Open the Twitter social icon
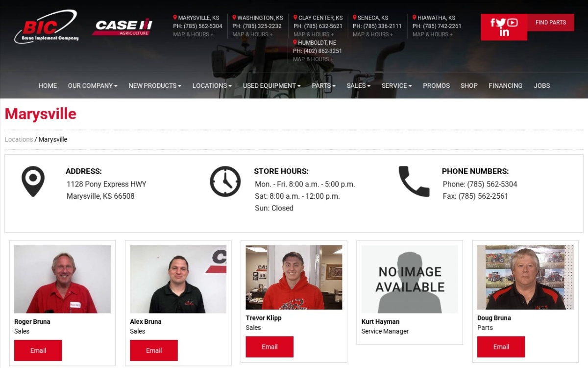The width and height of the screenshot is (588, 368). [x=501, y=23]
